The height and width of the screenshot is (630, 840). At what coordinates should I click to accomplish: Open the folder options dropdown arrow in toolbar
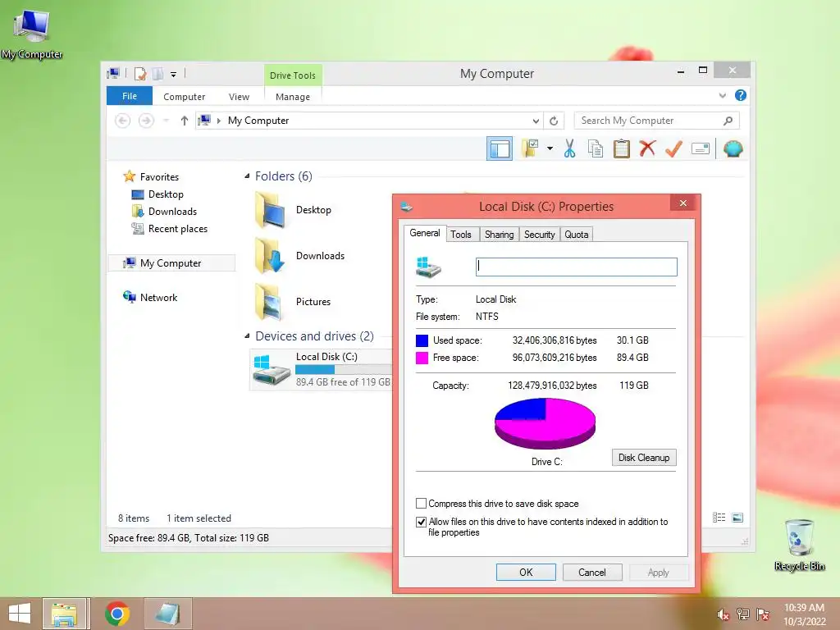550,148
